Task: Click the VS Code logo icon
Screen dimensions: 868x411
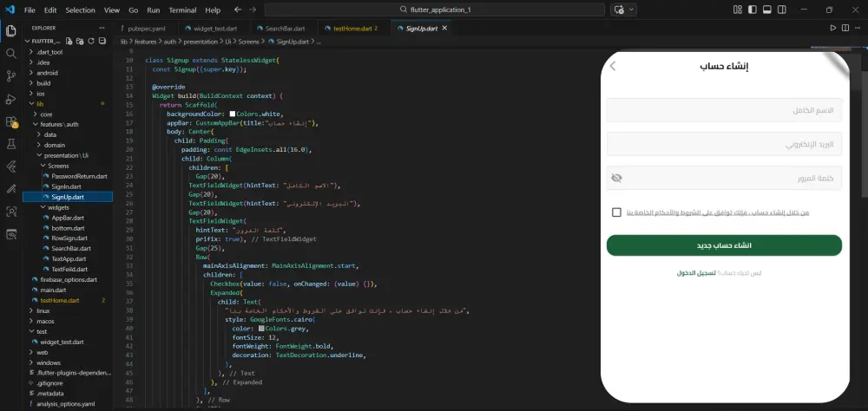Action: coord(10,10)
